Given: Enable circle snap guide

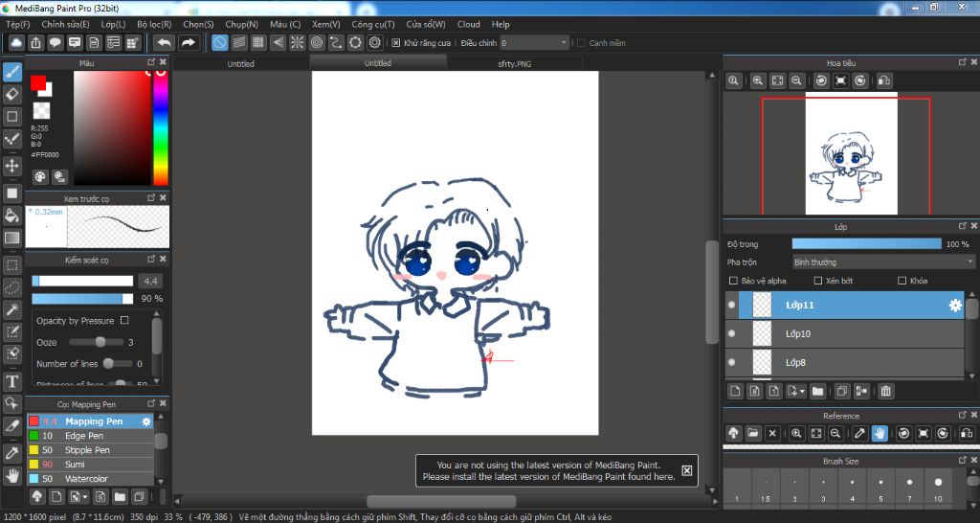Looking at the screenshot, I should [x=317, y=42].
